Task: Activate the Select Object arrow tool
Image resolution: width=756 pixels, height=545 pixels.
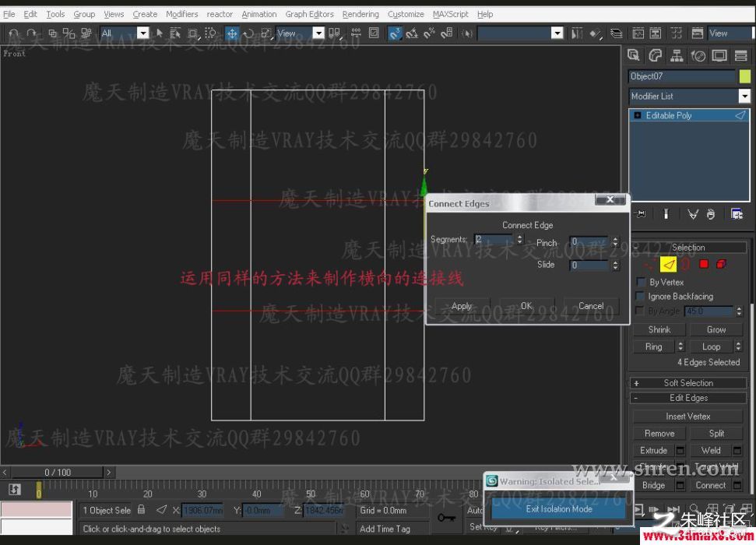Action: pos(160,33)
